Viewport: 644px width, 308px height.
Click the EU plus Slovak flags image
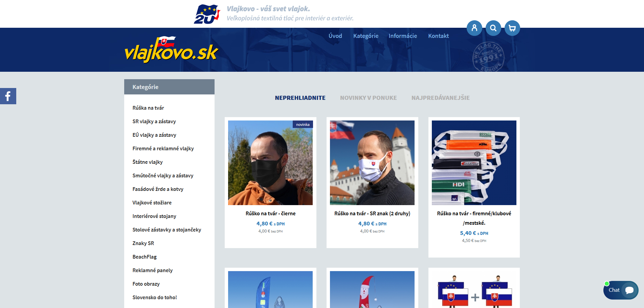[474, 289]
